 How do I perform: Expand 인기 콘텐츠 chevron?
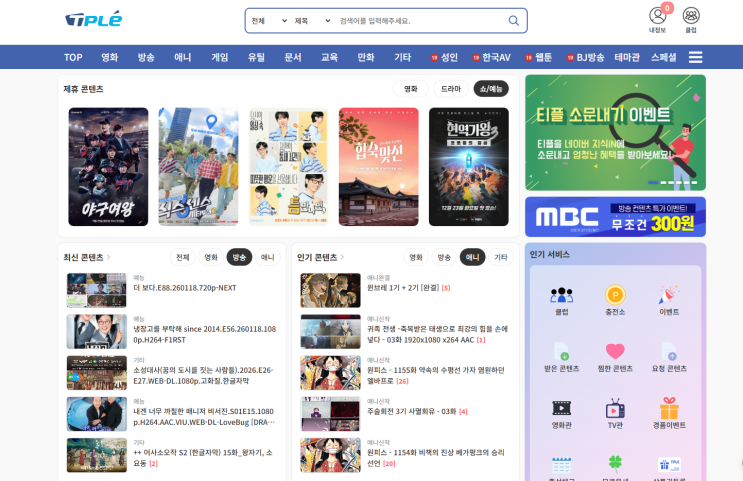(x=342, y=257)
